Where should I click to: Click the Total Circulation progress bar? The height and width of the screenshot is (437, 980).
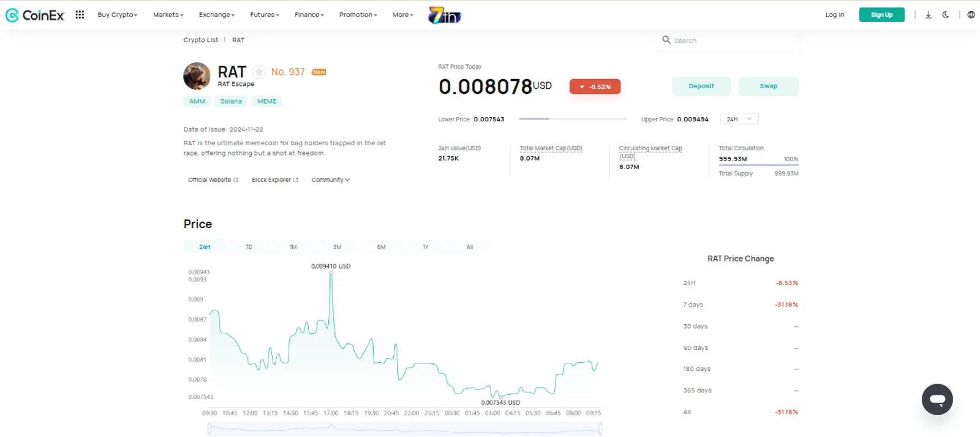[758, 165]
